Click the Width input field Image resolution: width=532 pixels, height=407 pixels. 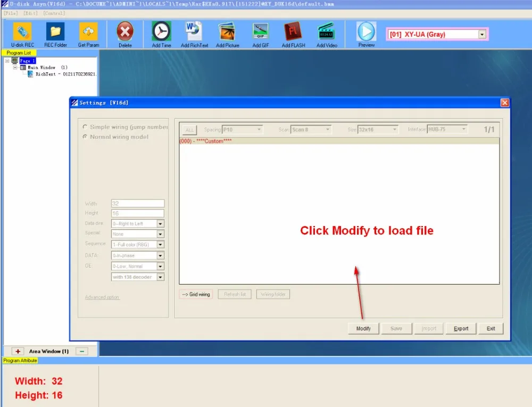coord(138,203)
